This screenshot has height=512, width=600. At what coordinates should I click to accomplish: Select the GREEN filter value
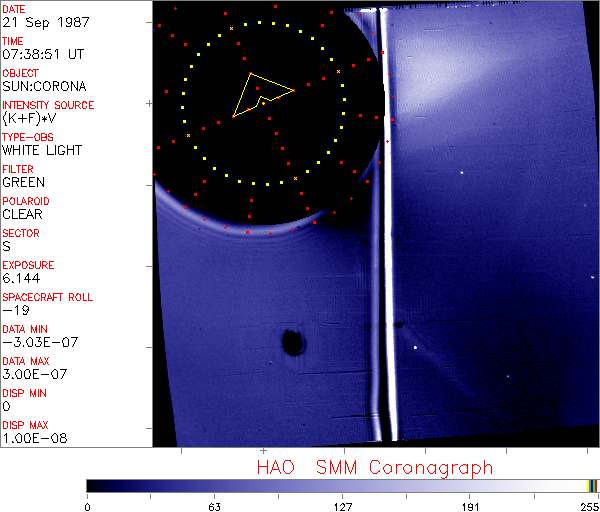(x=23, y=182)
